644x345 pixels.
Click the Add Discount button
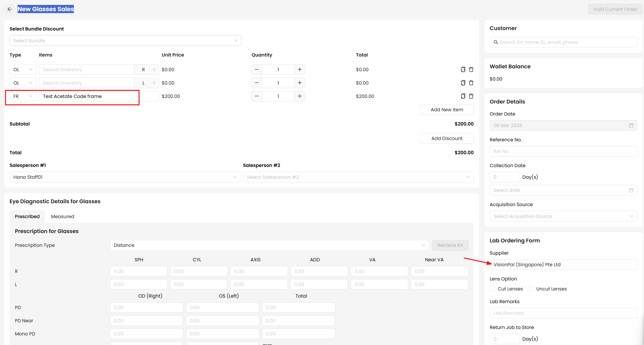coord(447,138)
